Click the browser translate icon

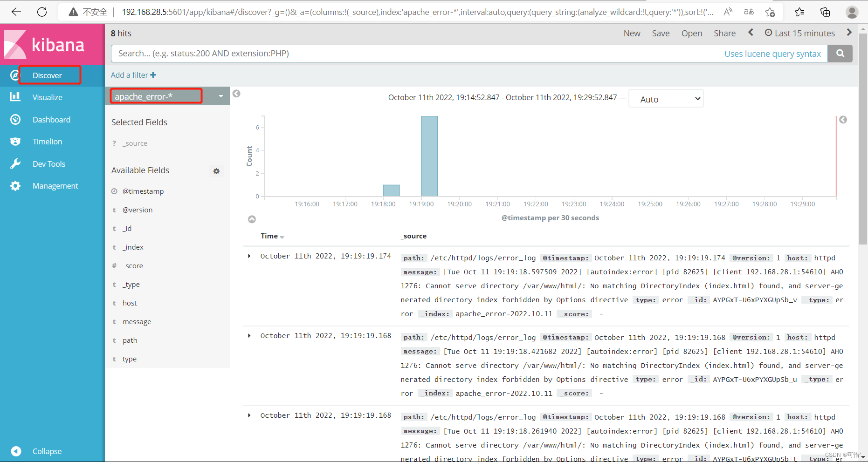[749, 12]
